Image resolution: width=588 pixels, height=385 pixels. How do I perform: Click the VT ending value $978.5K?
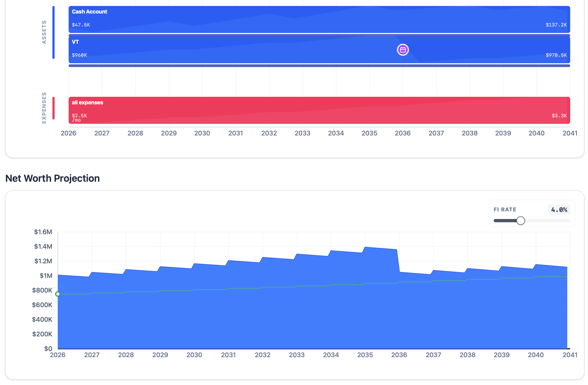coord(556,55)
